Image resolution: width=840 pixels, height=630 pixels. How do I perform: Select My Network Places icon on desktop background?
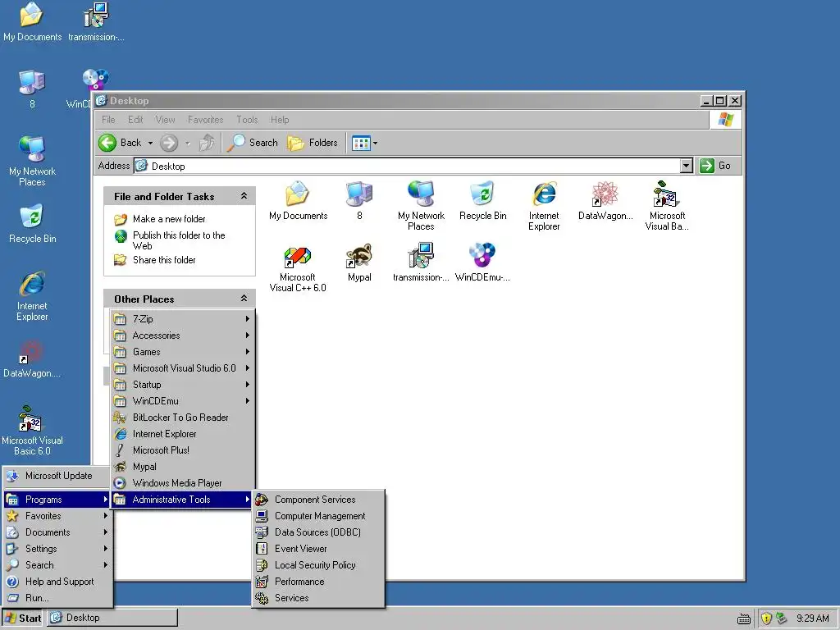[32, 161]
